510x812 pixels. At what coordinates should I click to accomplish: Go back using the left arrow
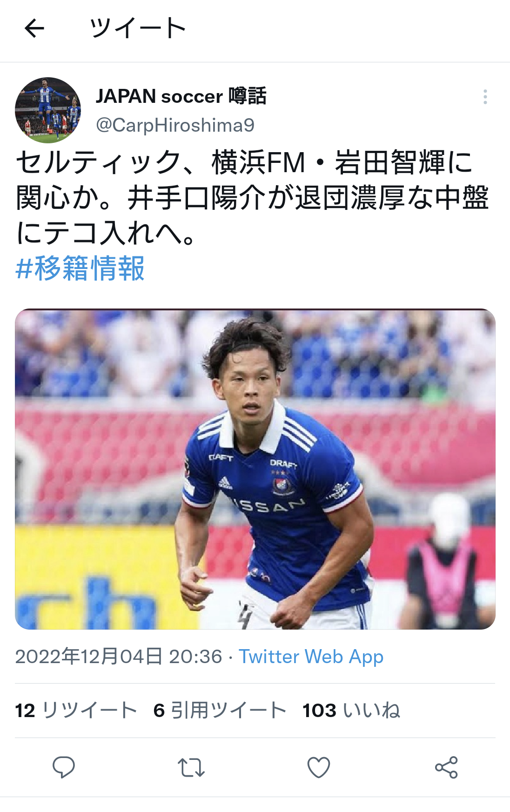34,29
